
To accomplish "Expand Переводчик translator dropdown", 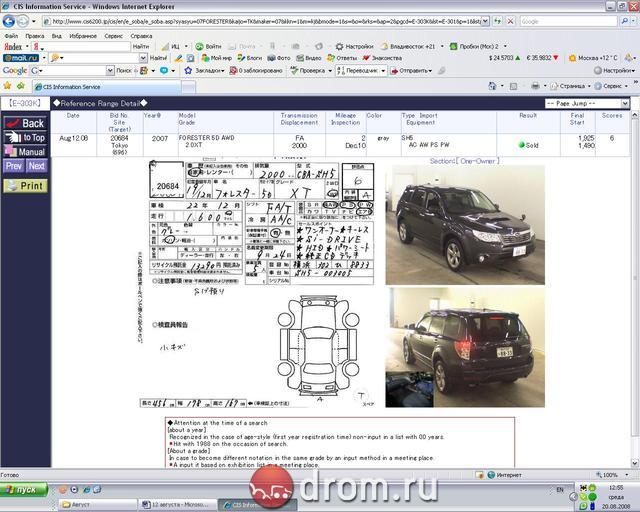I will coord(383,71).
